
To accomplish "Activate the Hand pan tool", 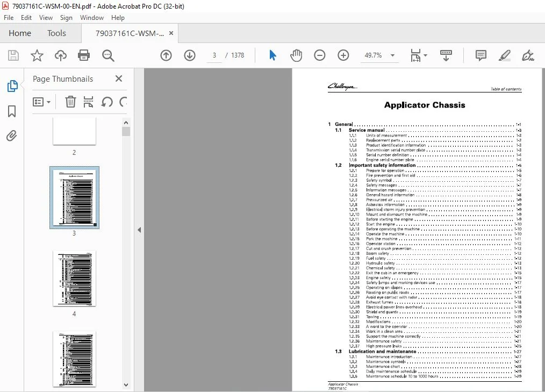I will click(x=296, y=55).
